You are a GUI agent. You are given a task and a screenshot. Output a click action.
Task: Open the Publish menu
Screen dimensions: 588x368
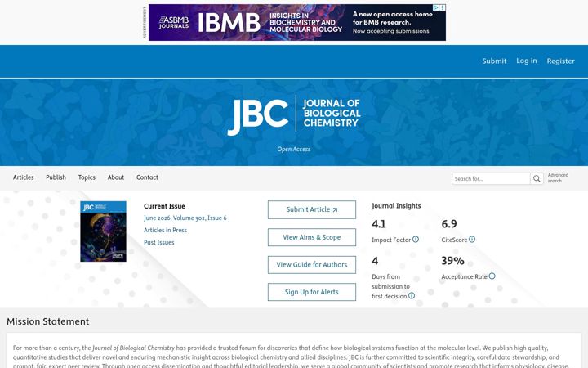[56, 177]
